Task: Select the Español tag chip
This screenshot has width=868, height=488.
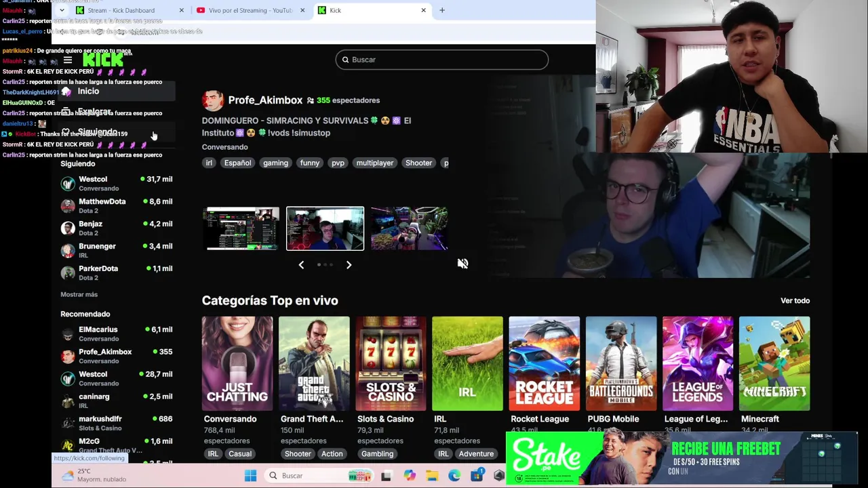Action: pos(237,163)
